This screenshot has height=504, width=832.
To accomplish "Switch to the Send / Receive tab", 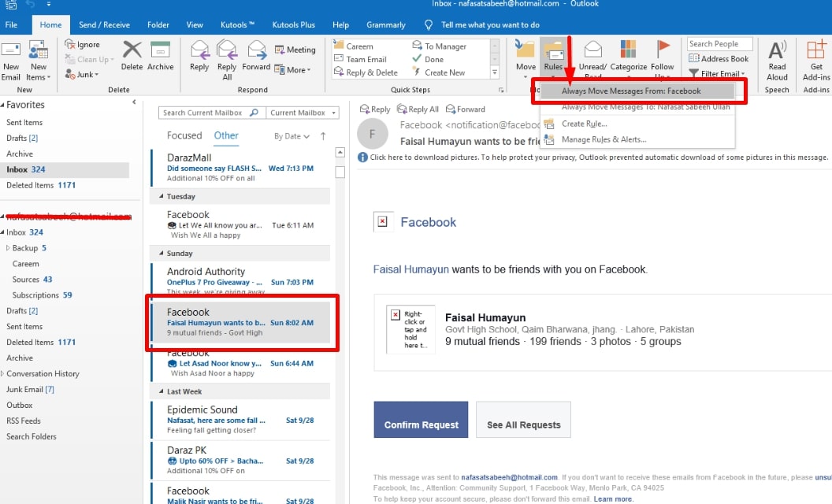I will (x=104, y=25).
